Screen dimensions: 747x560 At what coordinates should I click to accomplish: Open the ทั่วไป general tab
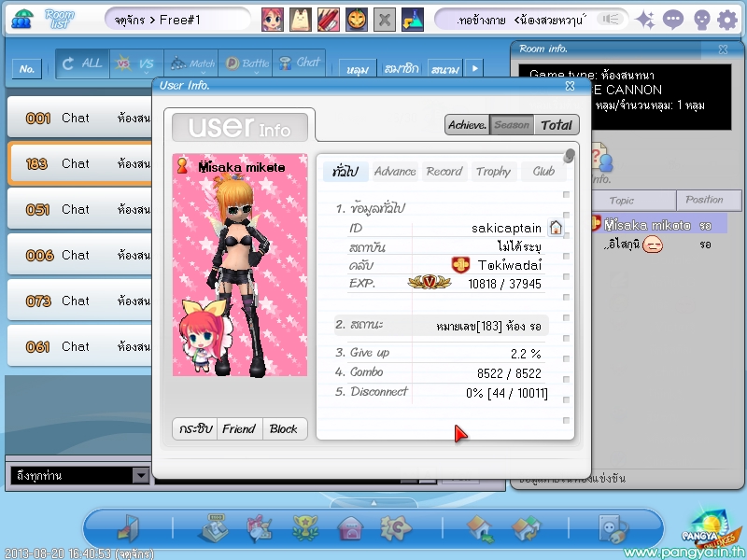tap(345, 172)
